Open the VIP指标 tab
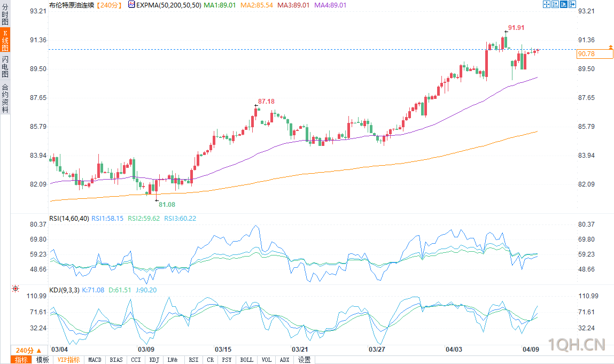The image size is (614, 364). pyautogui.click(x=68, y=360)
